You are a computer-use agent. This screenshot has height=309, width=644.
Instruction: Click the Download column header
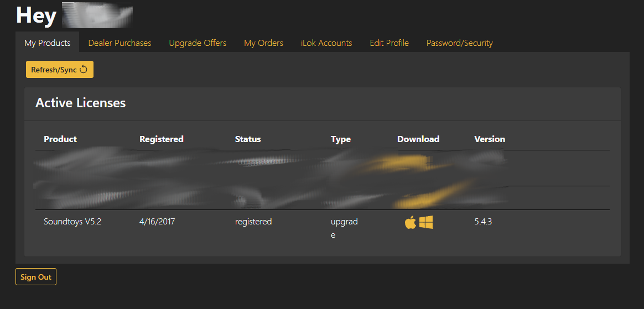point(418,139)
